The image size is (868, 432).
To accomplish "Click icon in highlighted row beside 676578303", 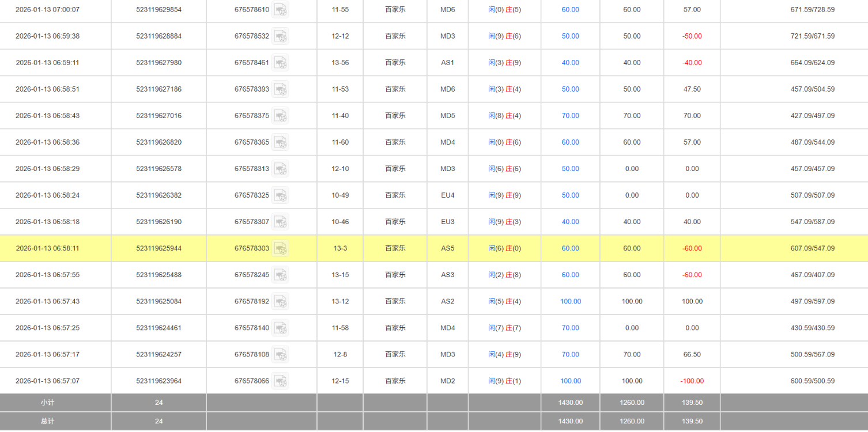I will pyautogui.click(x=280, y=248).
